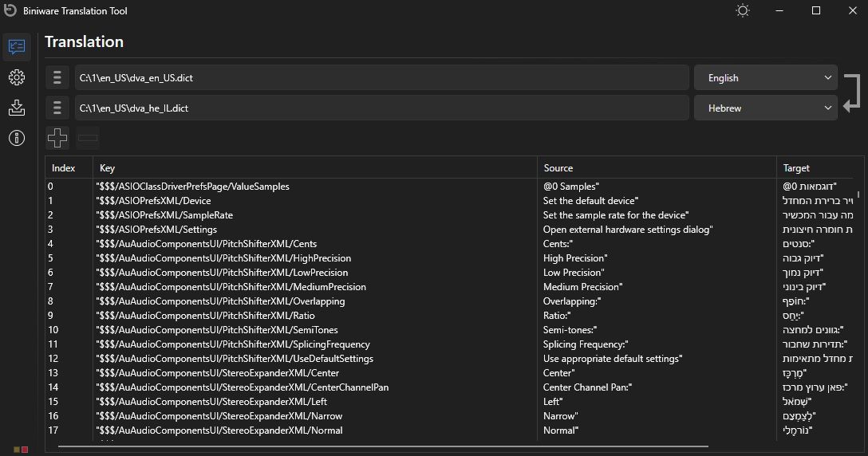
Task: Select the ASIOClassDriverPrefsPage/ValueSamples key row
Action: click(x=192, y=187)
